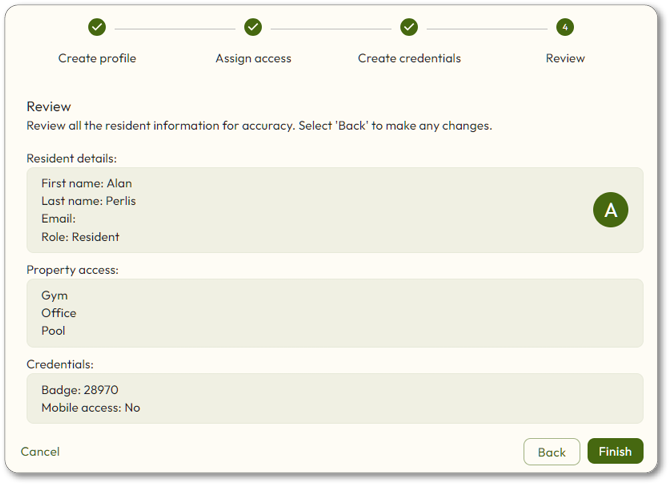The height and width of the screenshot is (485, 670).
Task: Click the Gym property access entry
Action: click(x=54, y=296)
